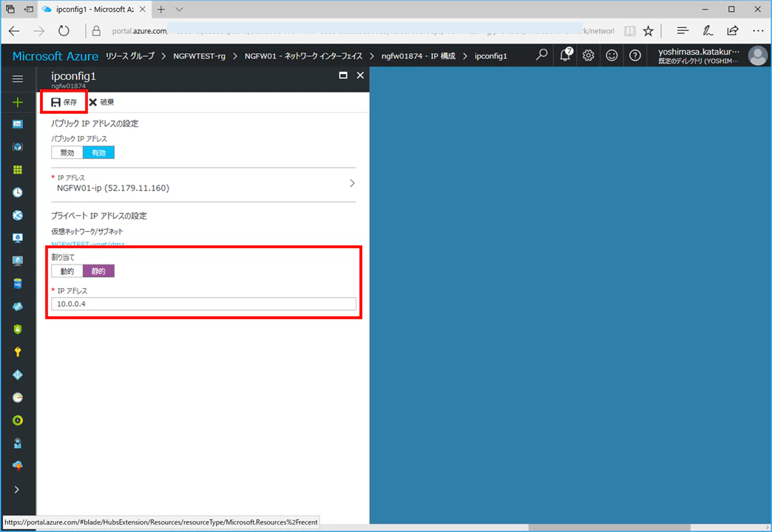Expand the sidebar's more services chevron
The height and width of the screenshot is (532, 772).
tap(17, 490)
